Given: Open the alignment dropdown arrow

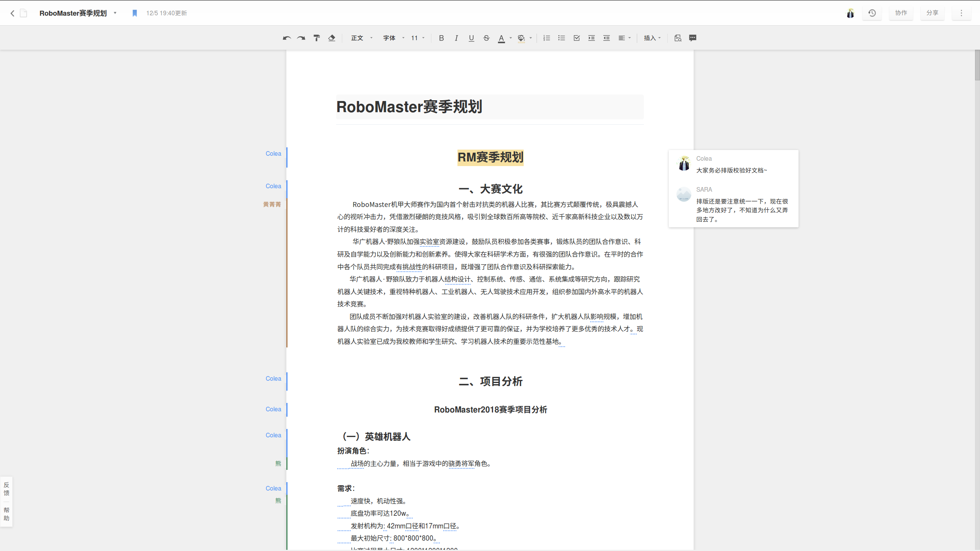Looking at the screenshot, I should click(630, 38).
